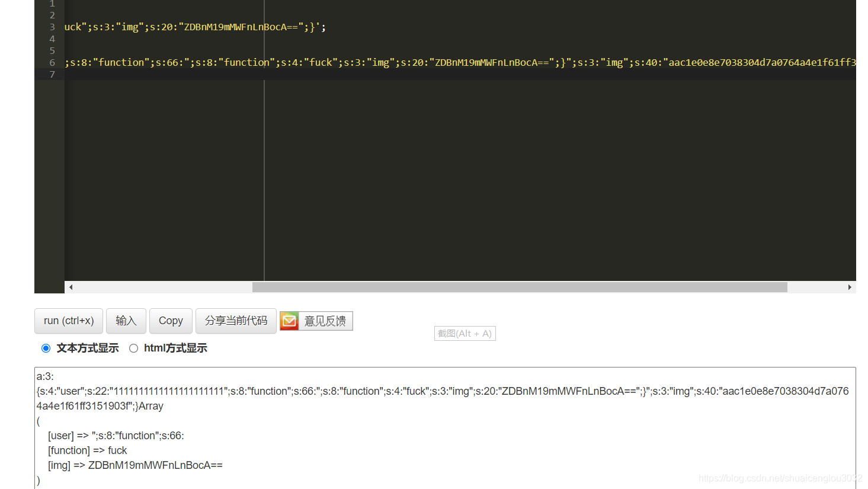Click line number 6 in gutter
868x489 pixels.
[x=52, y=62]
